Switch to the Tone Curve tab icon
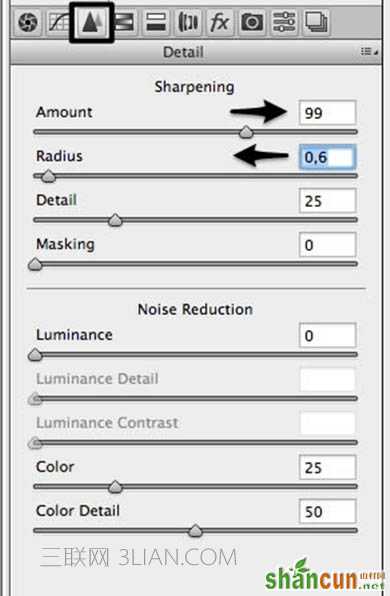 (58, 22)
